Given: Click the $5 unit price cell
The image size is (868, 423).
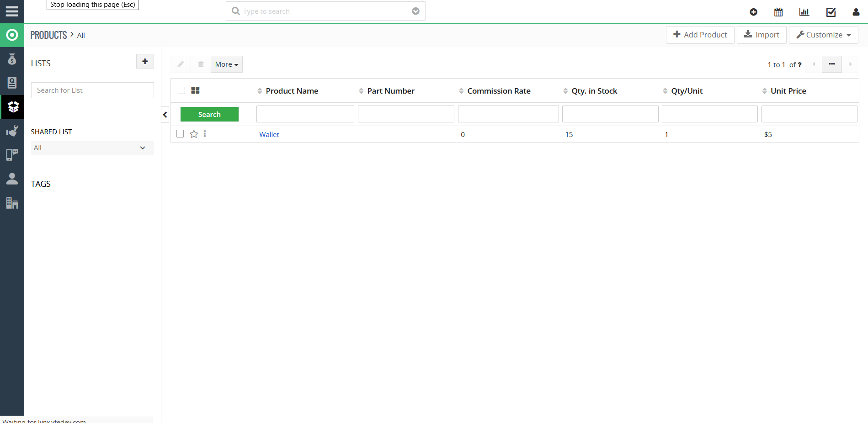Looking at the screenshot, I should click(768, 134).
